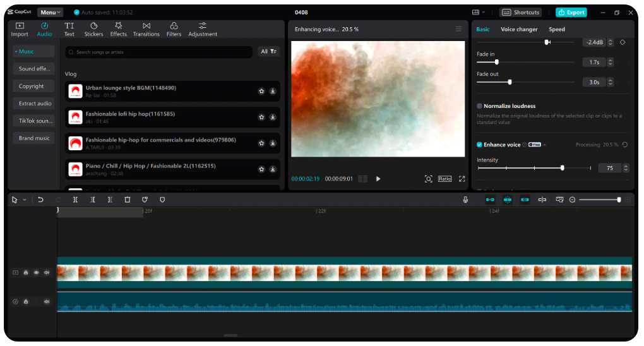Viewport: 644px width, 346px height.
Task: Open the Filters tab
Action: click(x=174, y=30)
